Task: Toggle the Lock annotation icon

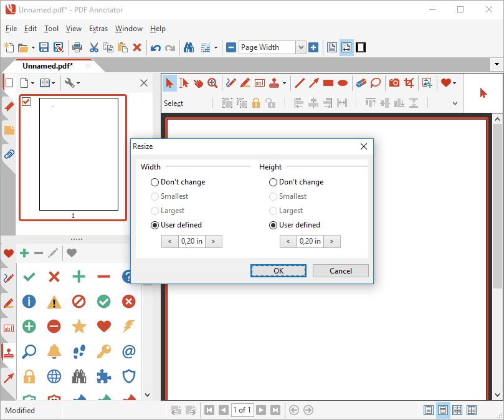Action: click(256, 103)
